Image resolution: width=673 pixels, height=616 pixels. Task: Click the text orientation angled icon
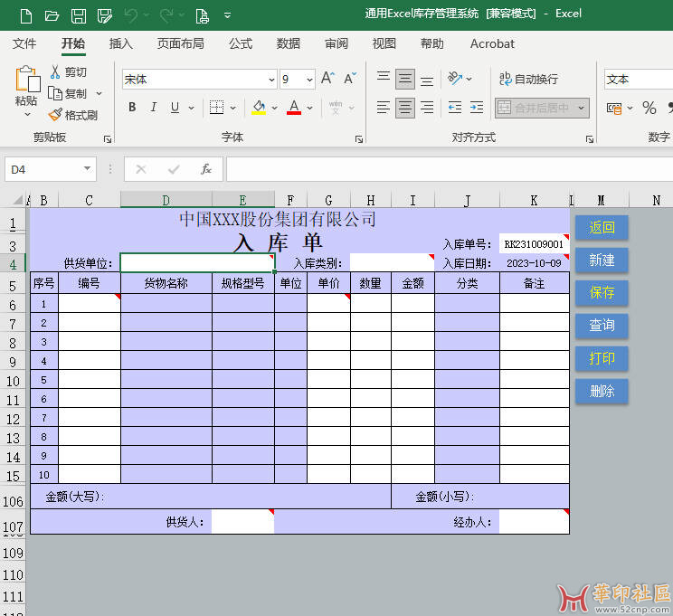(455, 78)
